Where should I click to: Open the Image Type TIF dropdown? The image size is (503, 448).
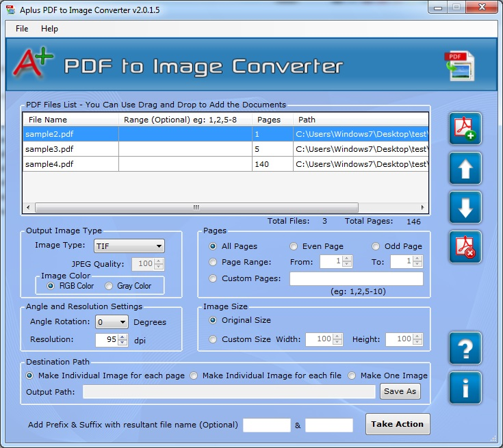(x=129, y=246)
